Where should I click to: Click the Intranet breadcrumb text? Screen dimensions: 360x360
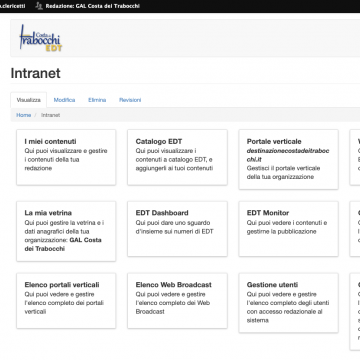(50, 115)
